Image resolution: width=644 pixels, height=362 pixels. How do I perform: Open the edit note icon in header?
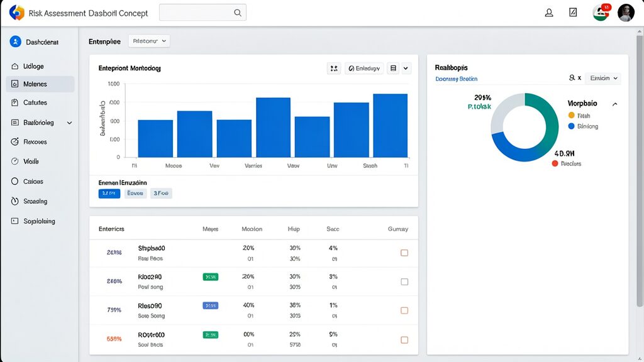pyautogui.click(x=573, y=13)
